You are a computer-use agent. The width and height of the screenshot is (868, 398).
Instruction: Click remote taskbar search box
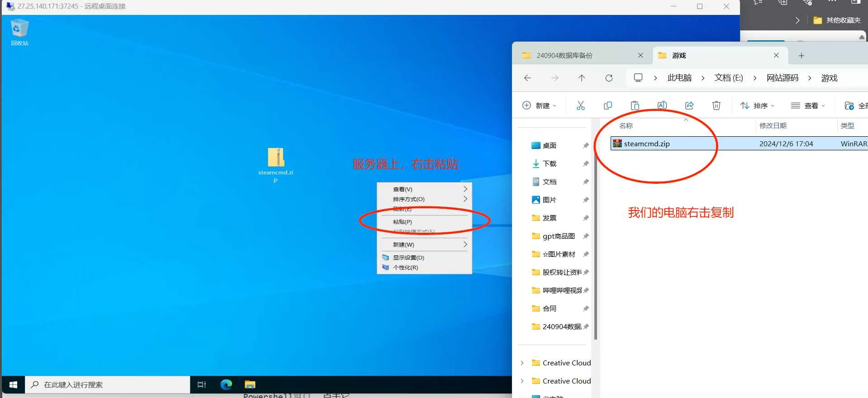tap(108, 384)
